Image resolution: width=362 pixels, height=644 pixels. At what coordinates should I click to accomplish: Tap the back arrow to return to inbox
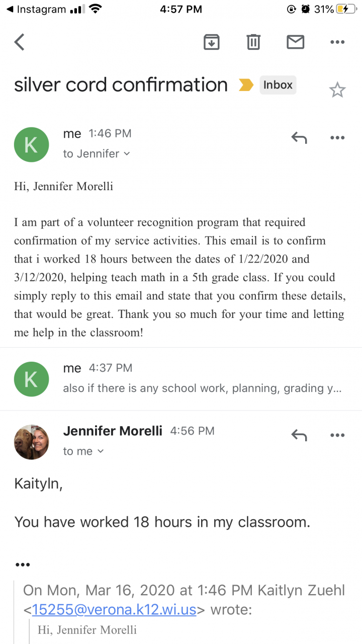[x=20, y=42]
